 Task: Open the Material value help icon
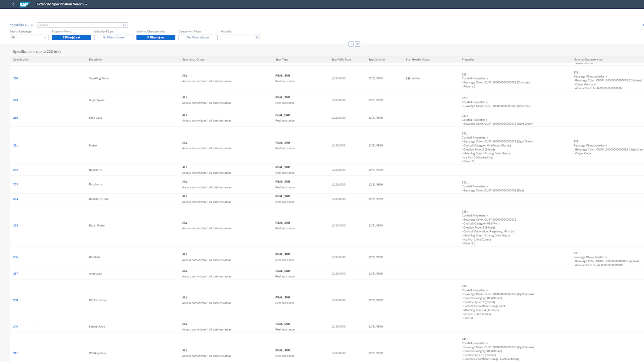(x=256, y=38)
